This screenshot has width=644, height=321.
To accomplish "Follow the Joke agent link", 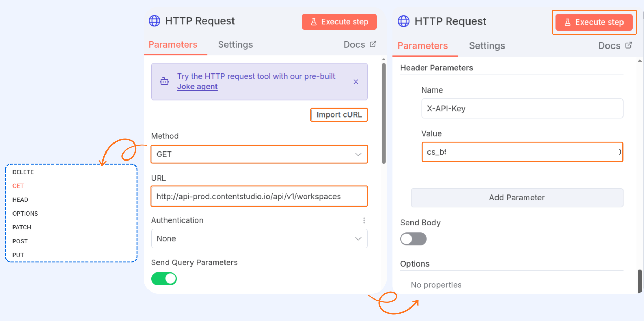I will [x=197, y=87].
